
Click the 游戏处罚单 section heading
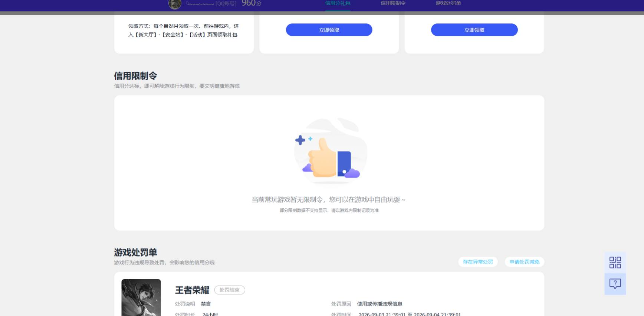click(x=135, y=253)
